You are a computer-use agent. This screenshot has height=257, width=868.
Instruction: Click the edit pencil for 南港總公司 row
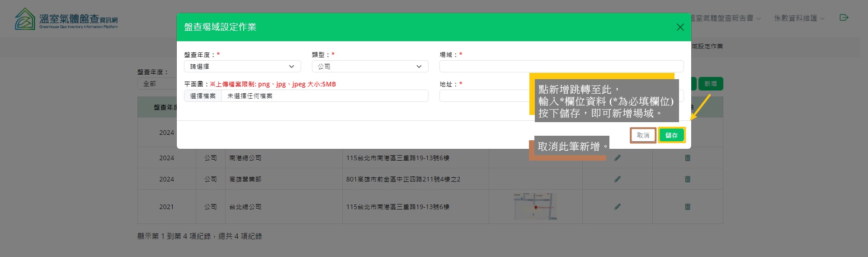[x=617, y=158]
